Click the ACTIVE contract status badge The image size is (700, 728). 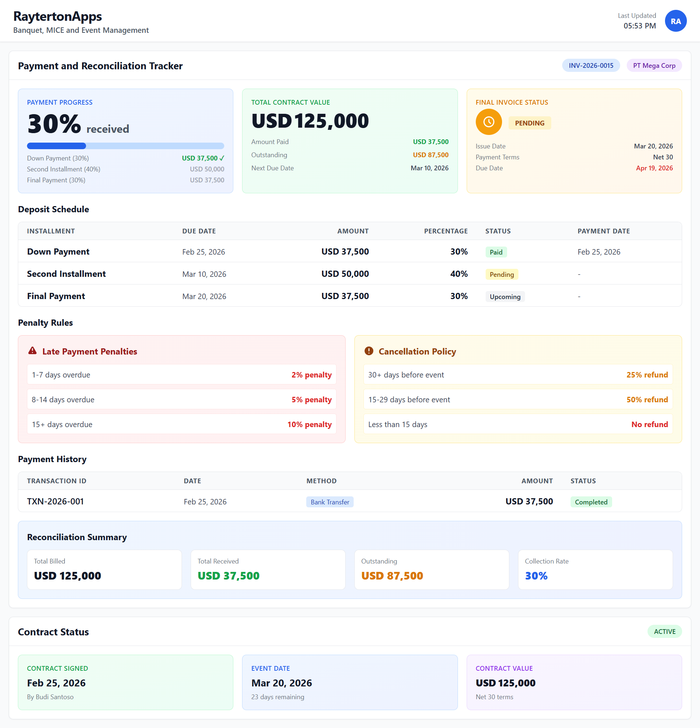pyautogui.click(x=664, y=631)
